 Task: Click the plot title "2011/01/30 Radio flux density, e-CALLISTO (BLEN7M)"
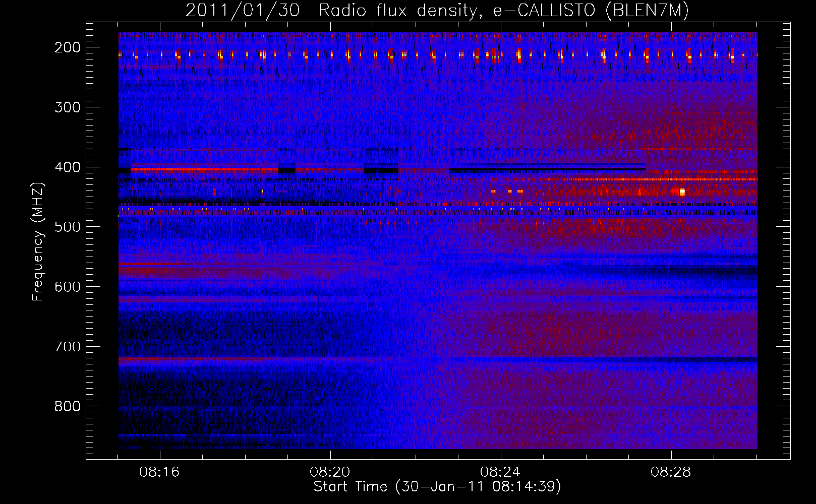(x=437, y=10)
